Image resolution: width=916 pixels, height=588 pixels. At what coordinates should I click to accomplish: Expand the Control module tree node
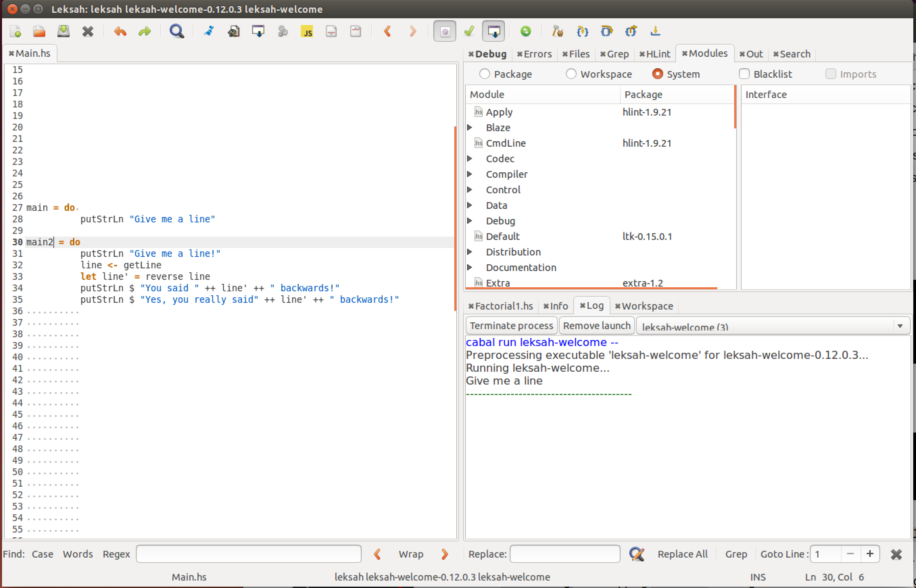(470, 190)
